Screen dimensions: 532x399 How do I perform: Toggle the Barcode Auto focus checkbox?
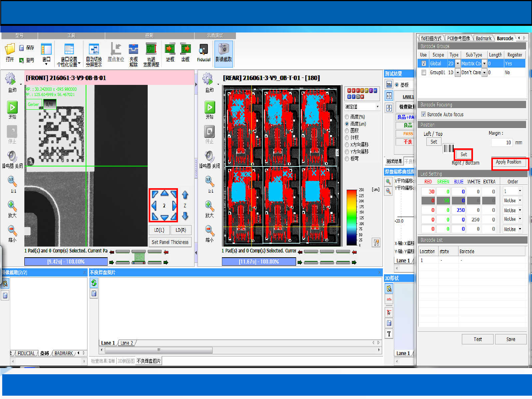(x=423, y=114)
